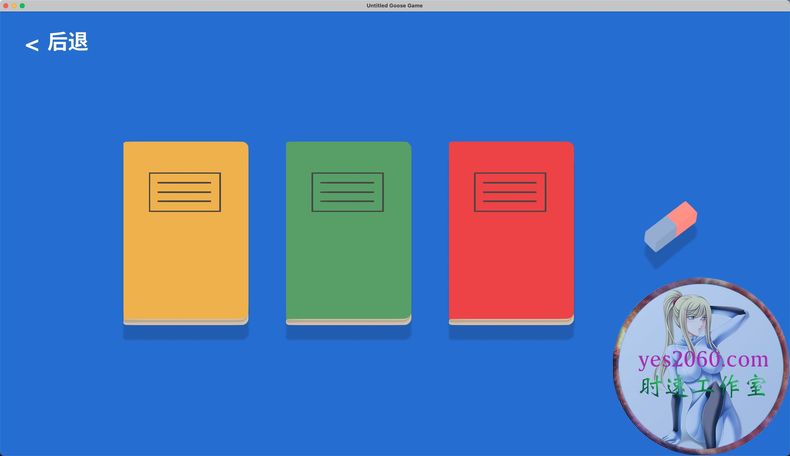Click the pink tip of the eraser
The image size is (790, 456).
tap(682, 214)
